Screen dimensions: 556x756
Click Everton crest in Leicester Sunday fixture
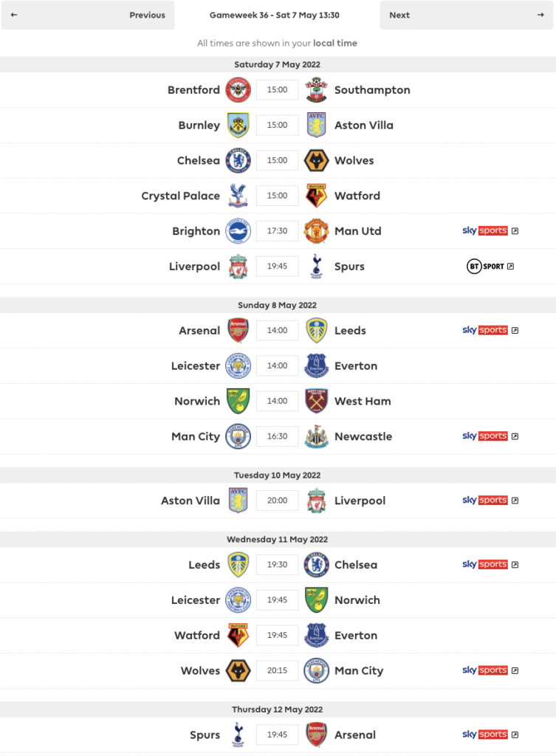pyautogui.click(x=316, y=366)
